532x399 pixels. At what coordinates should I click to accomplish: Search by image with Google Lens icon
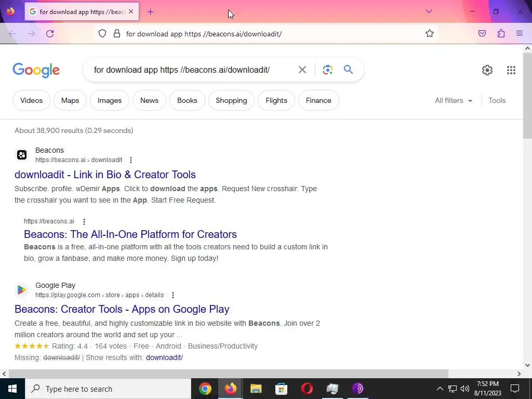point(327,70)
